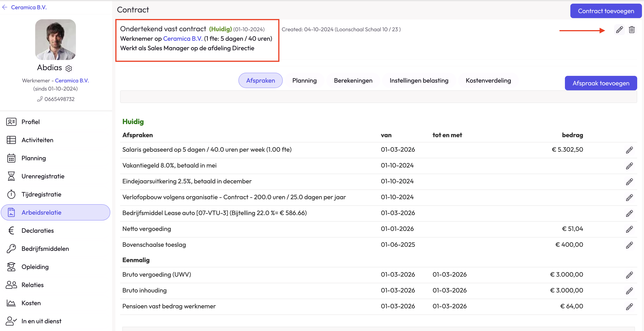Select the Instellingen belasting tab
Viewport: 644px width, 331px height.
pos(419,80)
